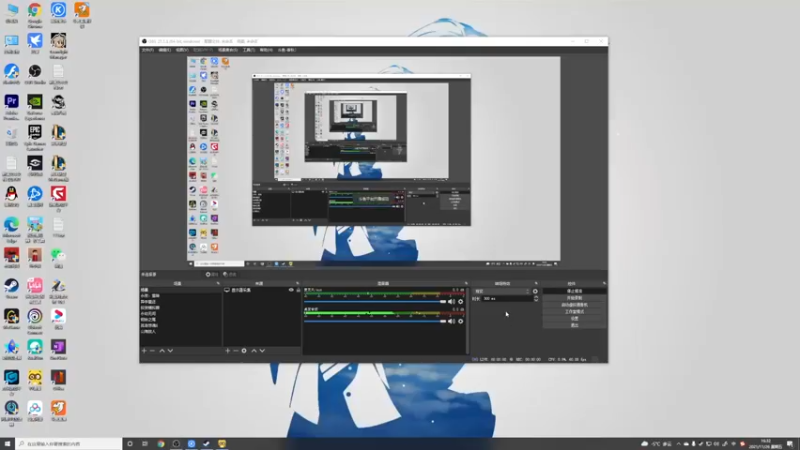Open the Tools menu in OBS

(x=248, y=50)
